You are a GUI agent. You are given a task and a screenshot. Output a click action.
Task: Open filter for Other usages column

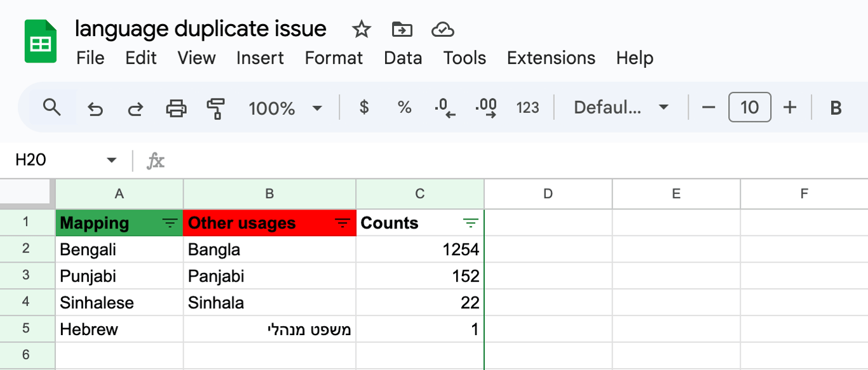(343, 223)
